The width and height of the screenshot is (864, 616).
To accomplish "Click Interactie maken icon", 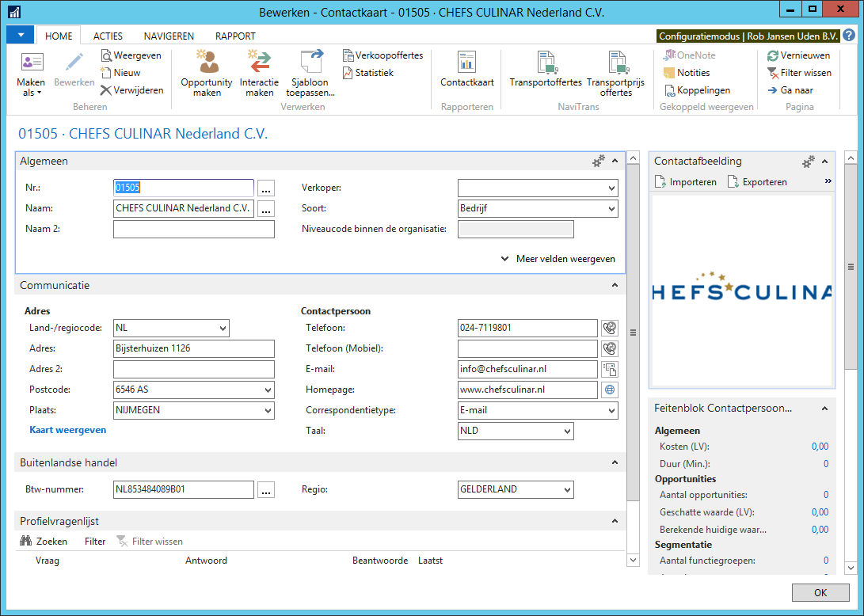I will pyautogui.click(x=259, y=74).
